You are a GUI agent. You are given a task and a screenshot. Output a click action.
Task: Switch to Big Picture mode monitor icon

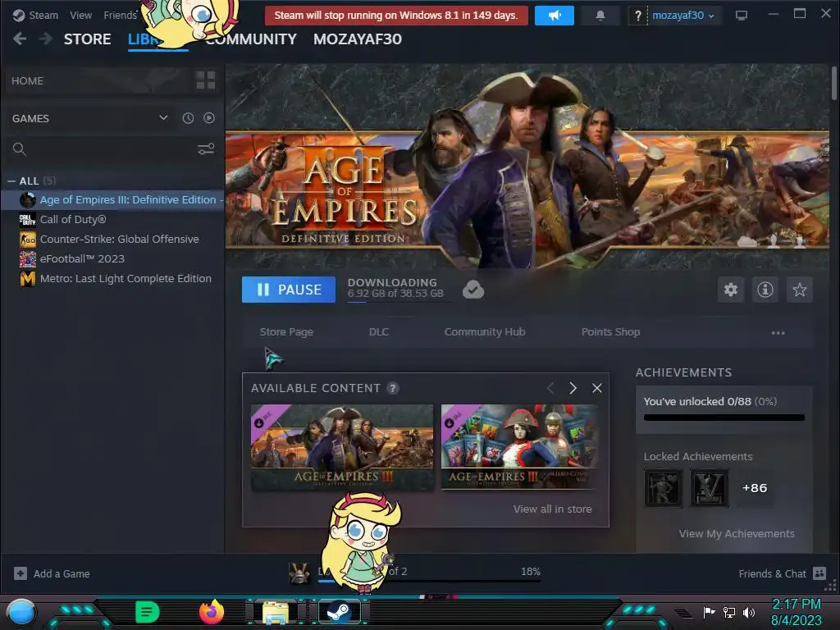coord(742,16)
